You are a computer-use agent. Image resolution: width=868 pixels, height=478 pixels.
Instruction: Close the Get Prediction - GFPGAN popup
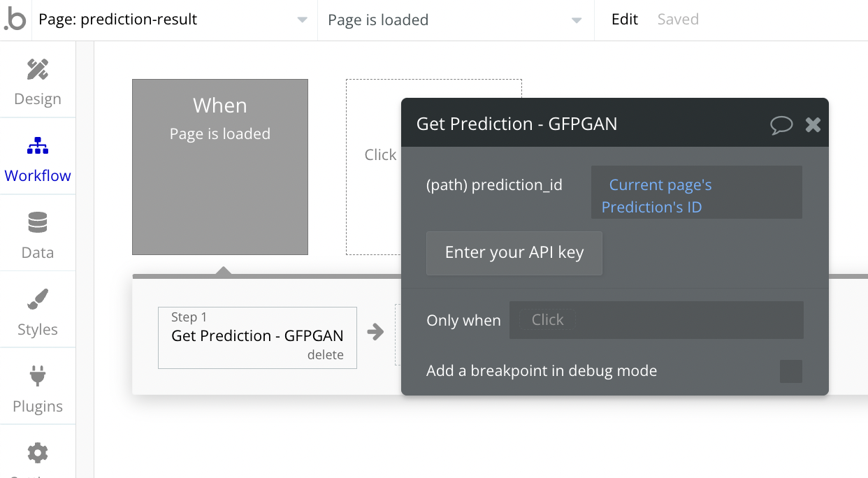[x=813, y=125]
